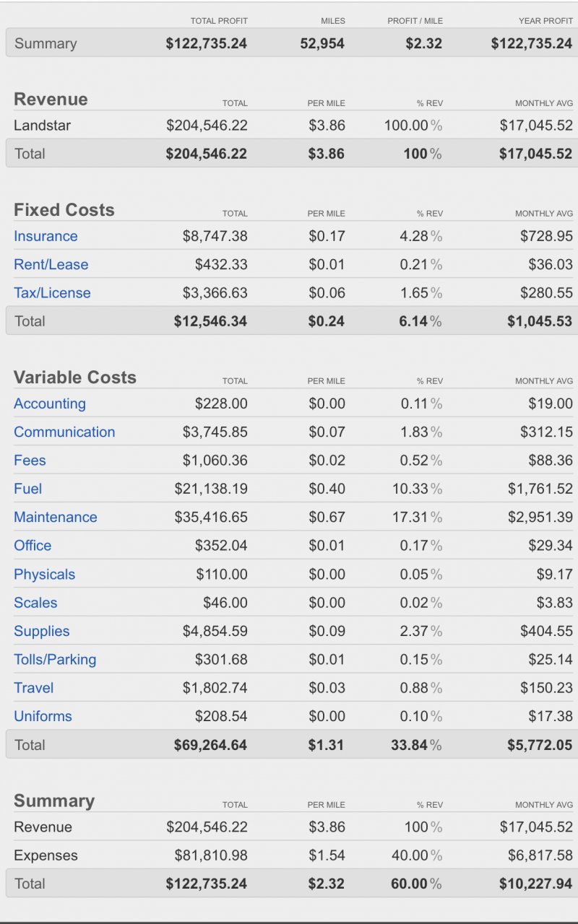Select the Accounting variable cost link

49,404
